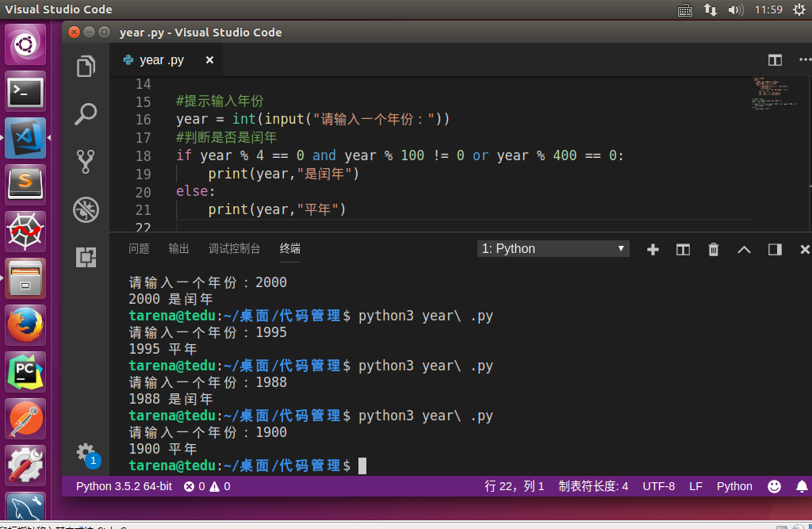Open the editor more actions menu
Screen dimensions: 812x529
click(805, 59)
